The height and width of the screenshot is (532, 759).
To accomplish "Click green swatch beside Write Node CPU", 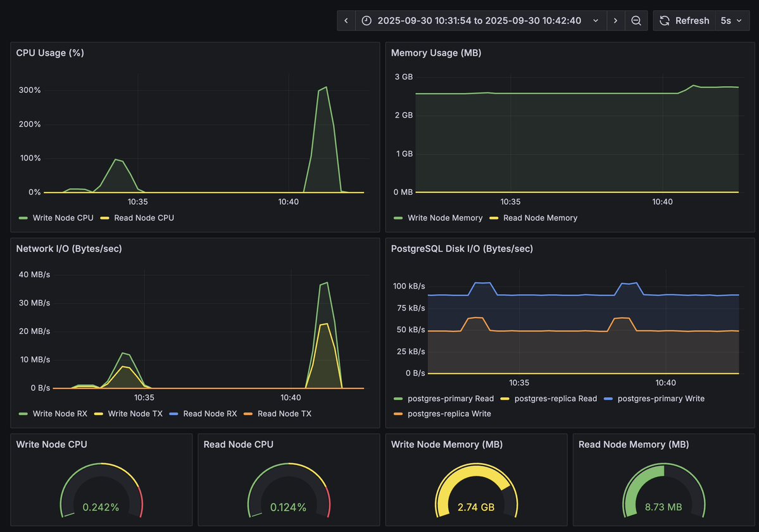I will pyautogui.click(x=23, y=218).
